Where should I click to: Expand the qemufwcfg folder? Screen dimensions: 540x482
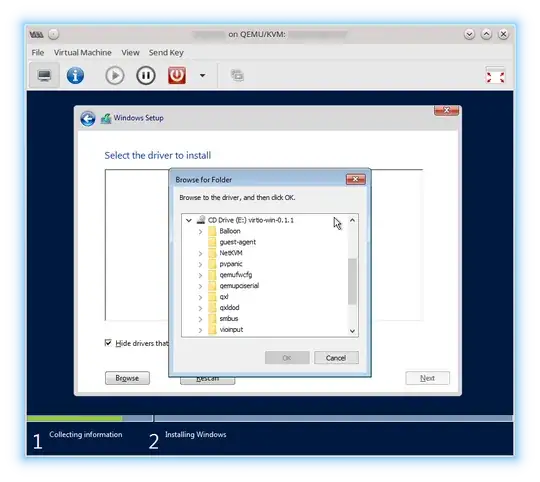coord(200,276)
